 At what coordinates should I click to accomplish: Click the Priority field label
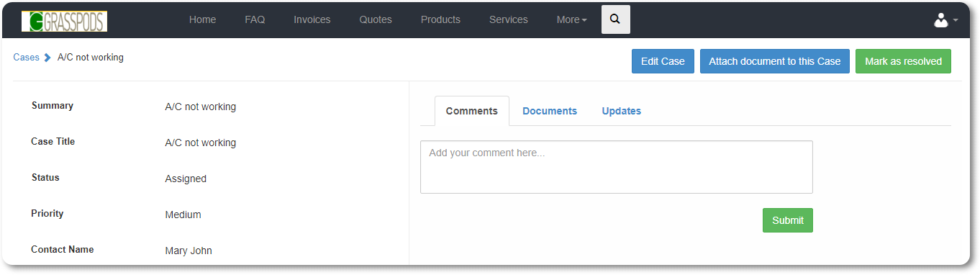point(47,214)
